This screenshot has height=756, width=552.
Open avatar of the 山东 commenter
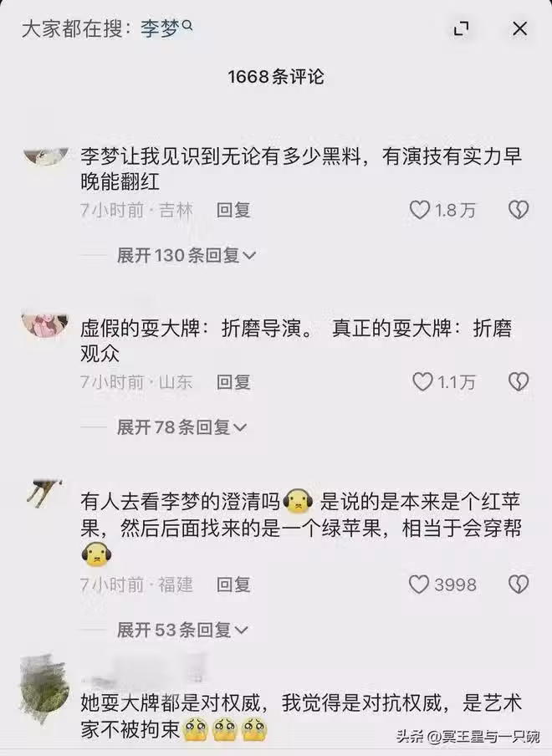pos(45,324)
